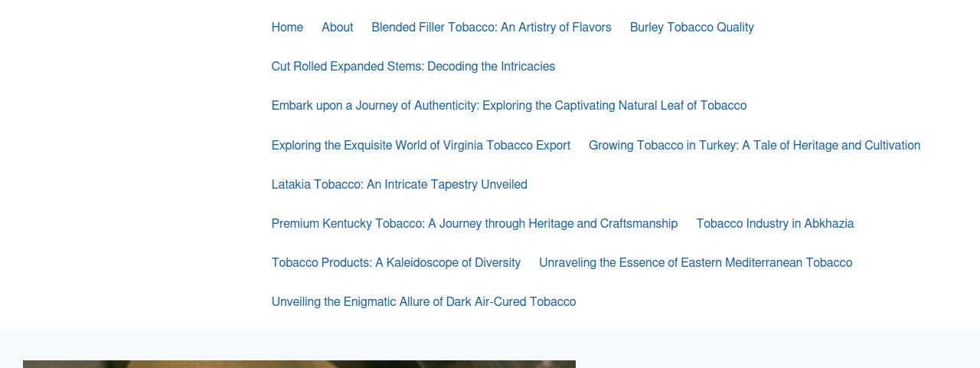Screen dimensions: 980x368
Task: Select the Heritage and Cultivation Turkey article
Action: click(754, 146)
